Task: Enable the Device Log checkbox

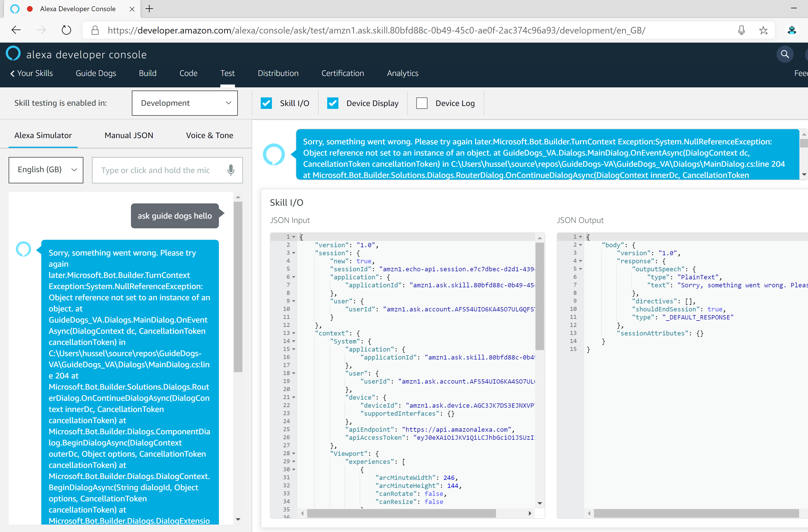Action: point(422,103)
